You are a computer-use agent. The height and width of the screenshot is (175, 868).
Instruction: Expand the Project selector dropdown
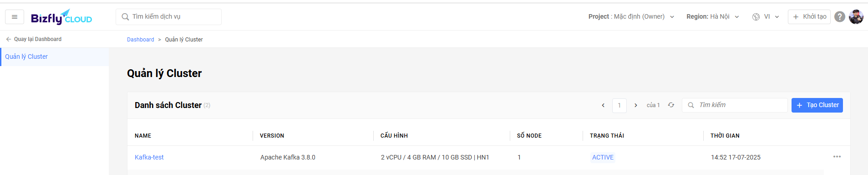pyautogui.click(x=631, y=16)
